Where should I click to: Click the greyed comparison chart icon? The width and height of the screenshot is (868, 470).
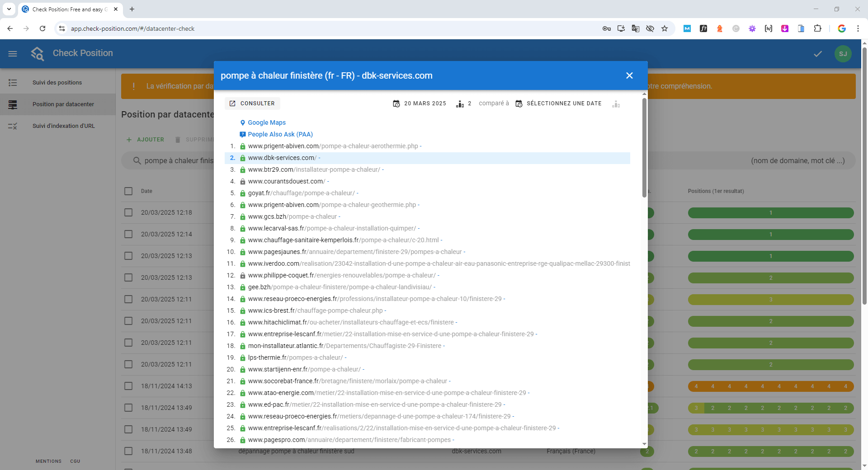coord(616,104)
